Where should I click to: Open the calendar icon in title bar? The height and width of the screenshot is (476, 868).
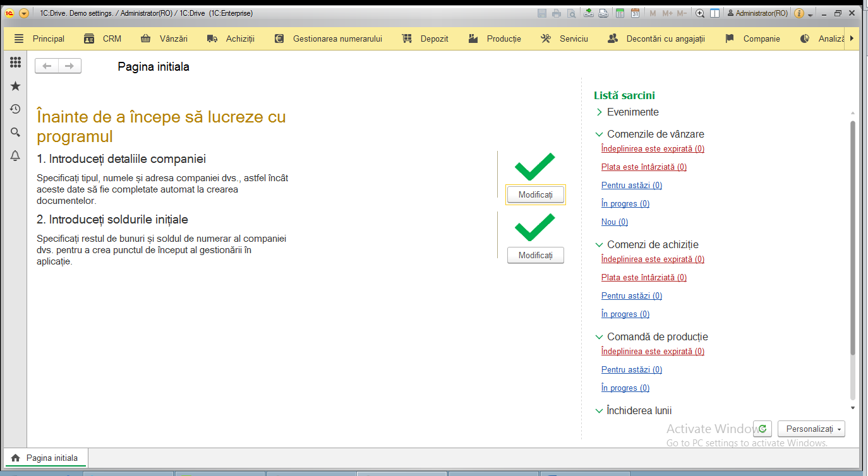[x=635, y=13]
